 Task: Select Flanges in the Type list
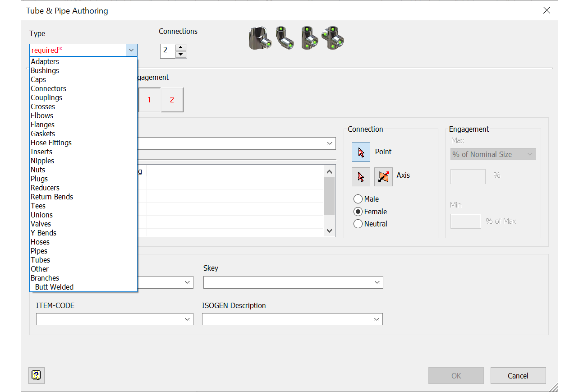click(x=83, y=125)
